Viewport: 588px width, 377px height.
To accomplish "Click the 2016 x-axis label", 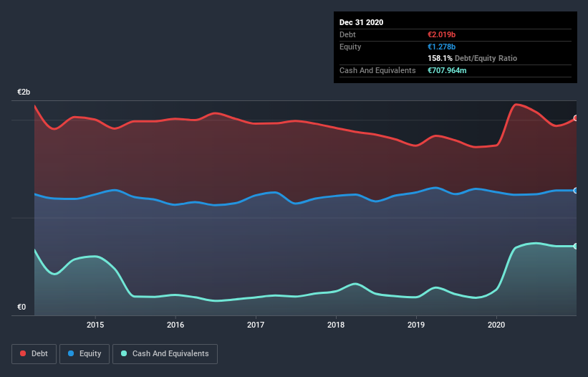I will [x=175, y=325].
